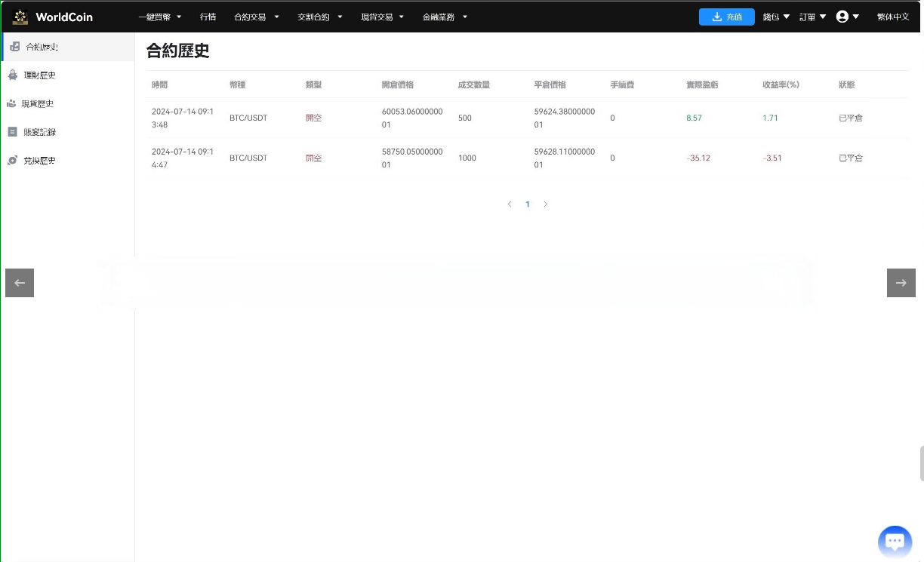Click the next page chevron in pagination

(x=546, y=204)
